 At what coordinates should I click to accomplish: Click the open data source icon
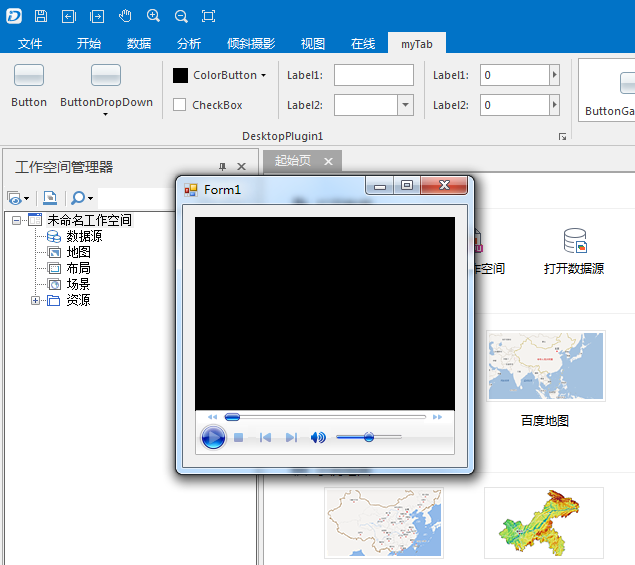pos(574,241)
